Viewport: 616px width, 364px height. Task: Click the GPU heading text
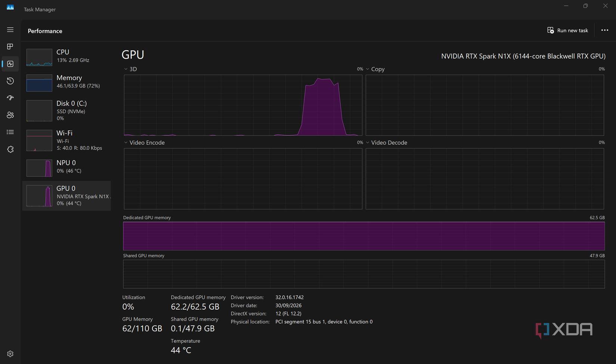(x=133, y=55)
